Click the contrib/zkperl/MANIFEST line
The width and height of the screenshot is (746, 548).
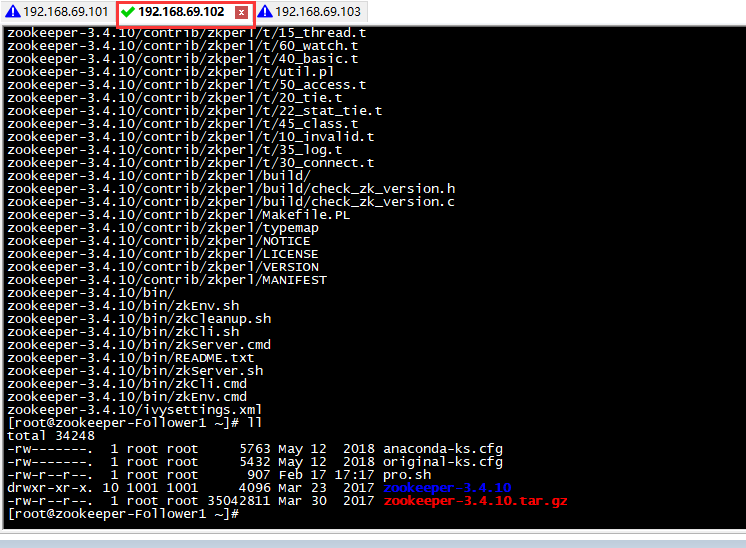167,280
